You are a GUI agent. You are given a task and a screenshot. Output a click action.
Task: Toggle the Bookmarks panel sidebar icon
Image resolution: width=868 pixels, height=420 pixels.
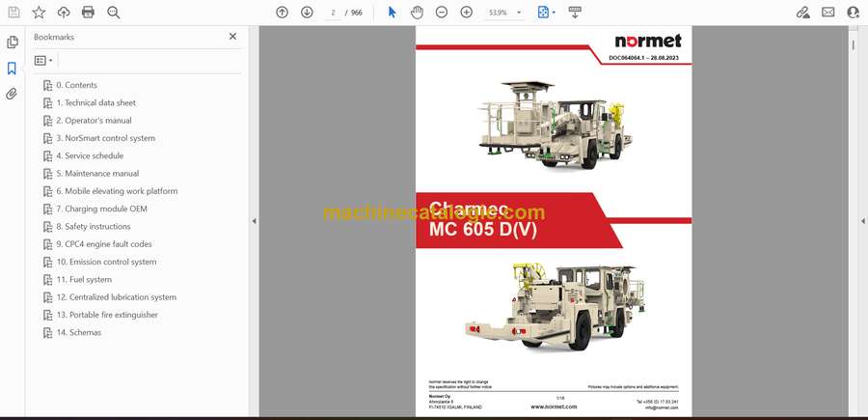tap(12, 69)
